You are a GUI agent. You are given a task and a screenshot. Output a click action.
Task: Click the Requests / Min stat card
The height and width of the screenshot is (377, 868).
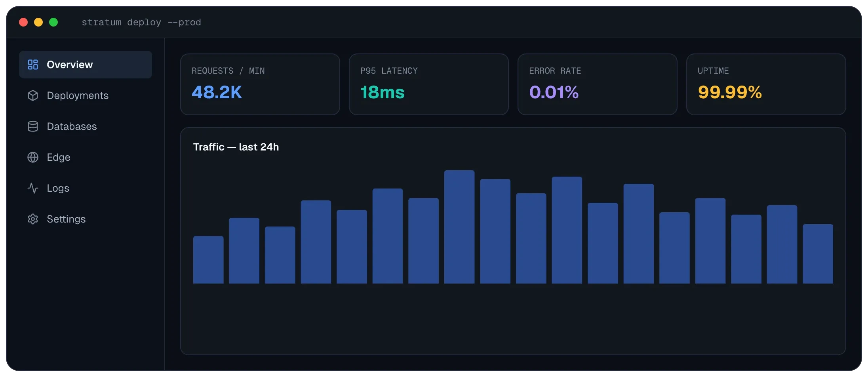pyautogui.click(x=260, y=84)
